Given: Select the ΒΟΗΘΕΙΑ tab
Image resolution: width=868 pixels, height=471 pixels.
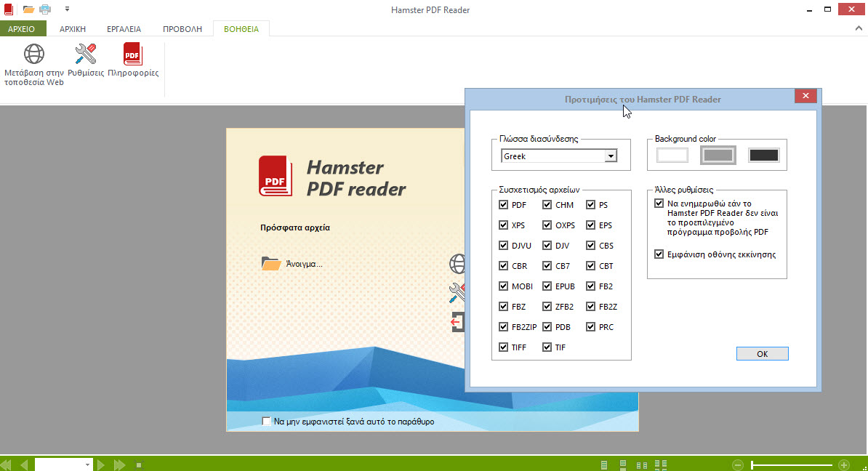Looking at the screenshot, I should pos(241,29).
